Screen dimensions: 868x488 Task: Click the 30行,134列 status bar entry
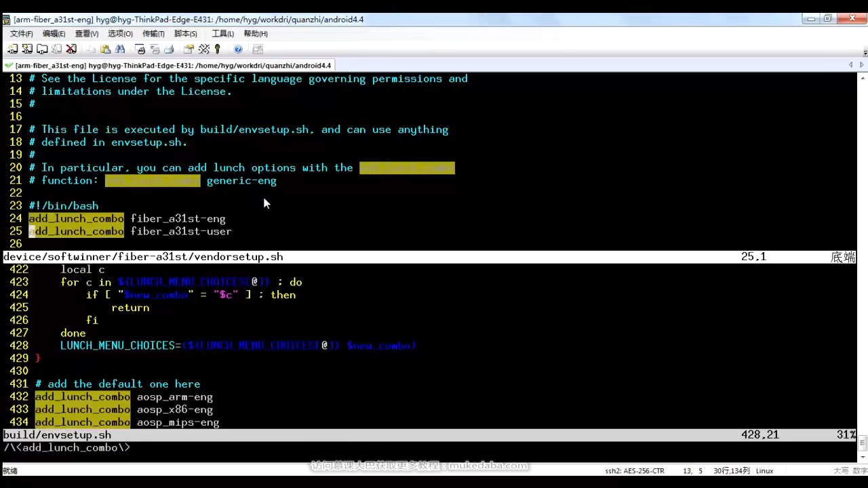(732, 470)
